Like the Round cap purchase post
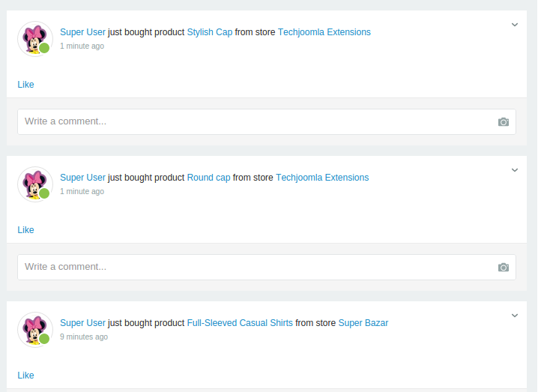Viewport: 547px width, 392px height. [25, 230]
